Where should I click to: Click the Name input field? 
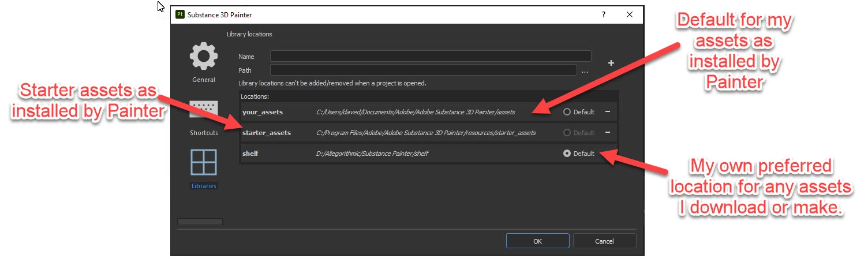[x=431, y=56]
